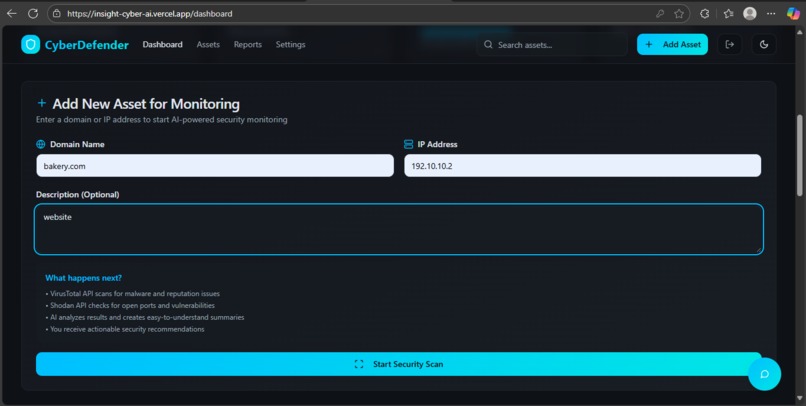Click the 'Description (Optional)' label
The height and width of the screenshot is (406, 806).
[x=78, y=195]
